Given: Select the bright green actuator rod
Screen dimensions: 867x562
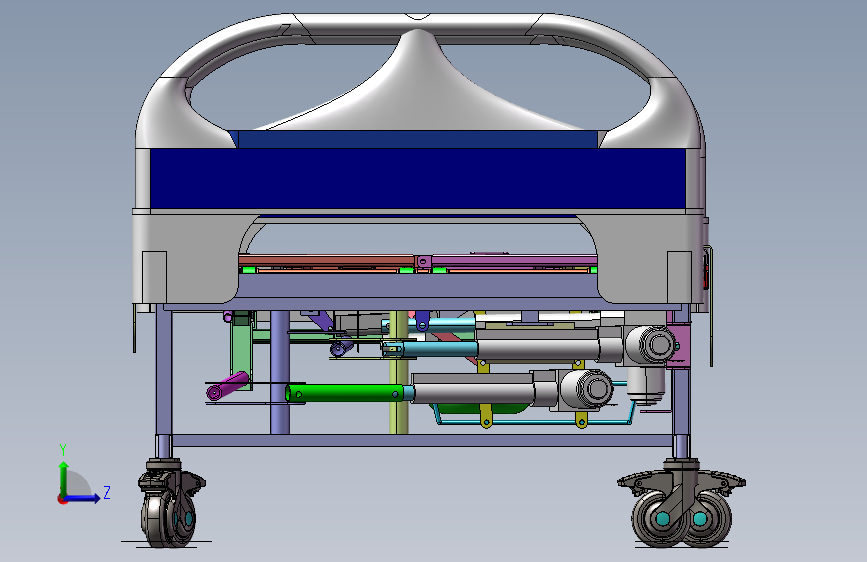Looking at the screenshot, I should (x=348, y=393).
